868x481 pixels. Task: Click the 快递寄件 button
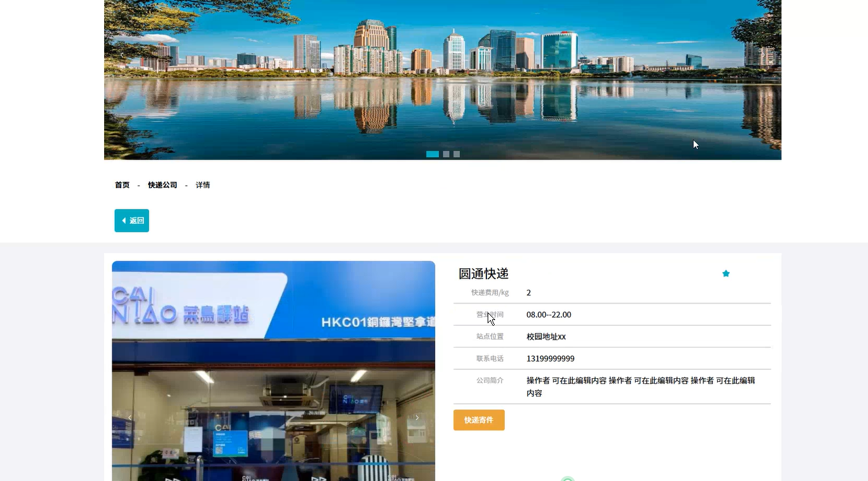coord(479,420)
